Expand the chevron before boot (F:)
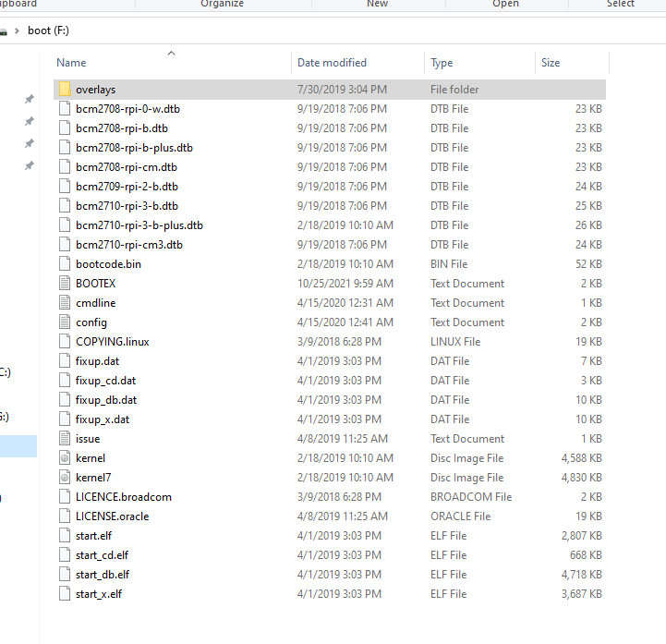 [x=17, y=30]
